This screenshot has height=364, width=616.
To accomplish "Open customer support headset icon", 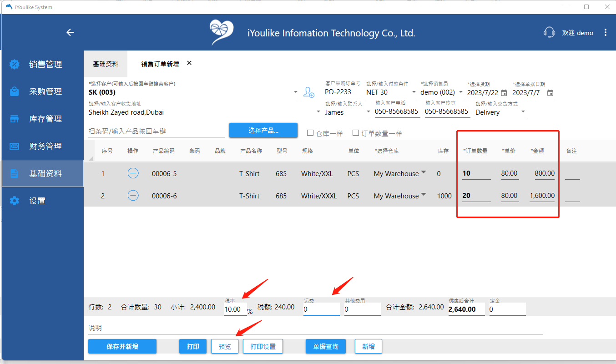I will click(x=549, y=32).
